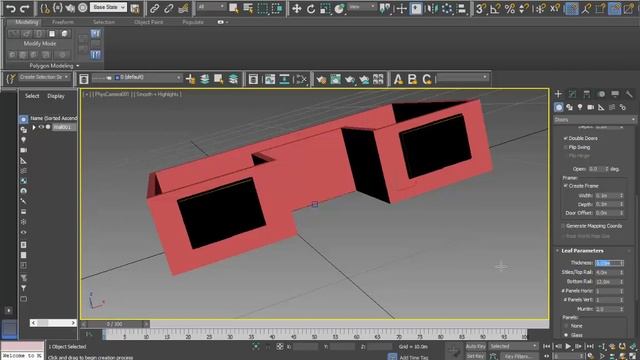The width and height of the screenshot is (640, 360).
Task: Open the View reference coordinate dropdown
Action: (x=362, y=7)
